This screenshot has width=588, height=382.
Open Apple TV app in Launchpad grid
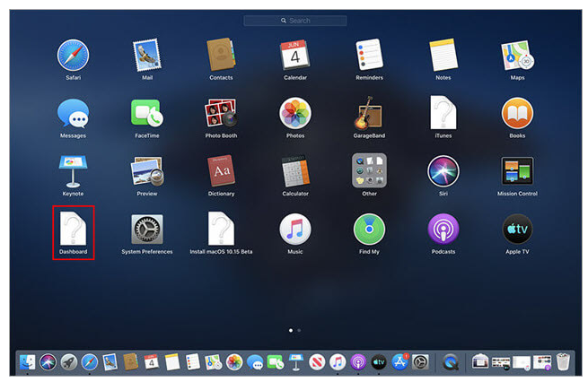click(517, 229)
